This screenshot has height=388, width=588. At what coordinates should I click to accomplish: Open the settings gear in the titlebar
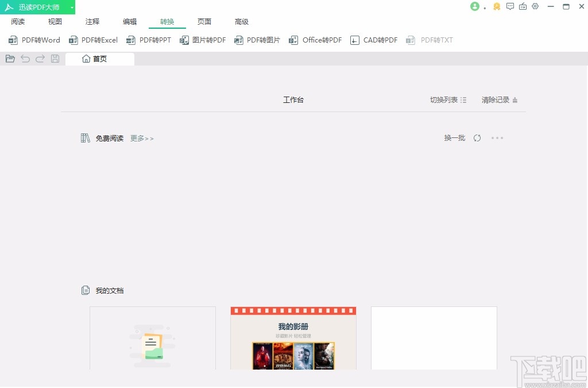coord(536,6)
